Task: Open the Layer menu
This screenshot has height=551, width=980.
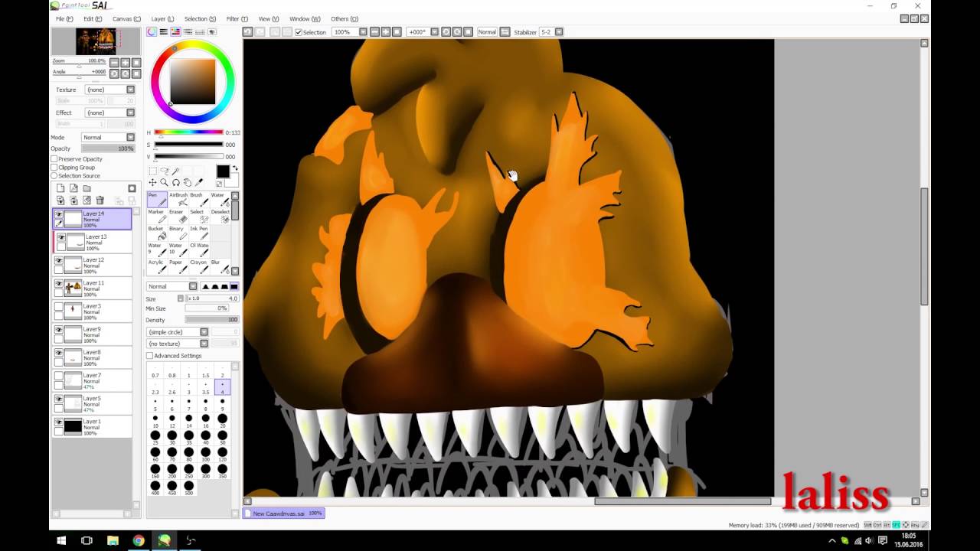Action: tap(162, 18)
